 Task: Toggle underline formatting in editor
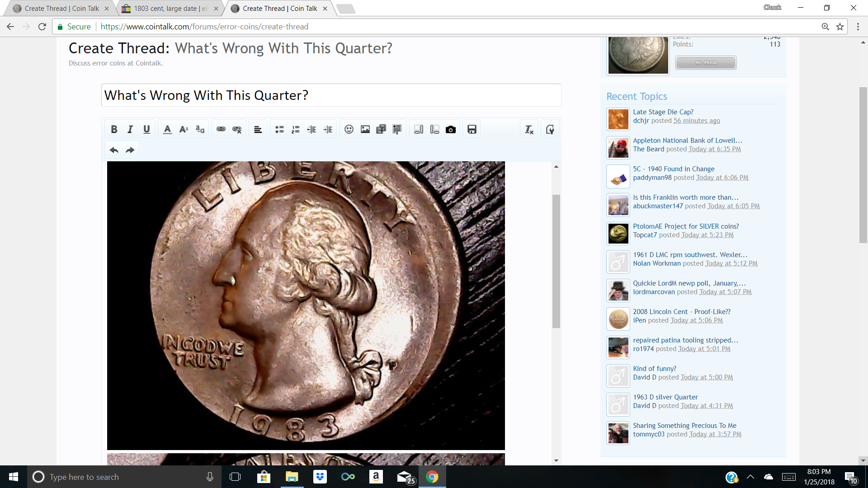tap(146, 130)
